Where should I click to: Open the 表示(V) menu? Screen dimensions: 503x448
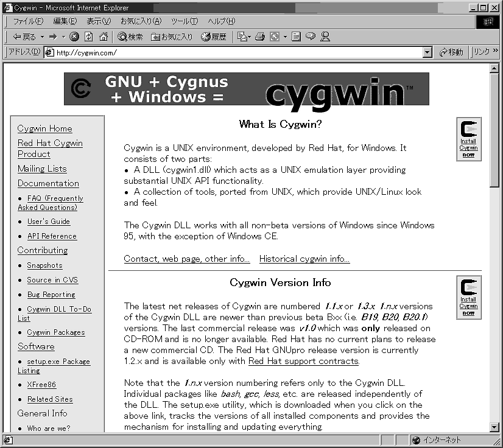point(99,21)
